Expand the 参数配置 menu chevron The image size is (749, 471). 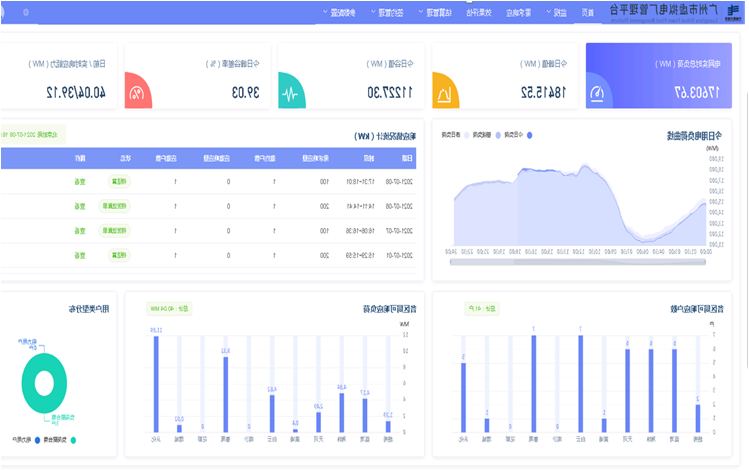325,11
